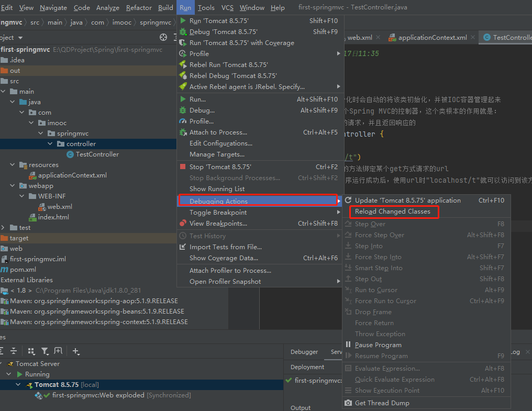Click the TestController class icon in tree

pyautogui.click(x=70, y=154)
